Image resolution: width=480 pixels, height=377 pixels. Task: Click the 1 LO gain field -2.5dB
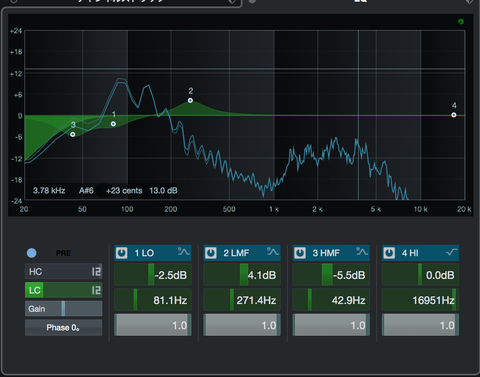click(153, 275)
